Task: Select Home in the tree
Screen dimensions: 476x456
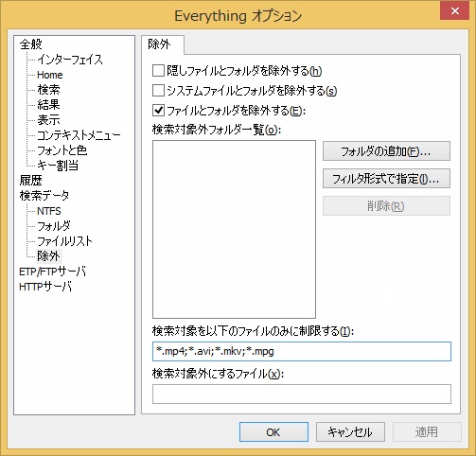Action: (x=50, y=75)
